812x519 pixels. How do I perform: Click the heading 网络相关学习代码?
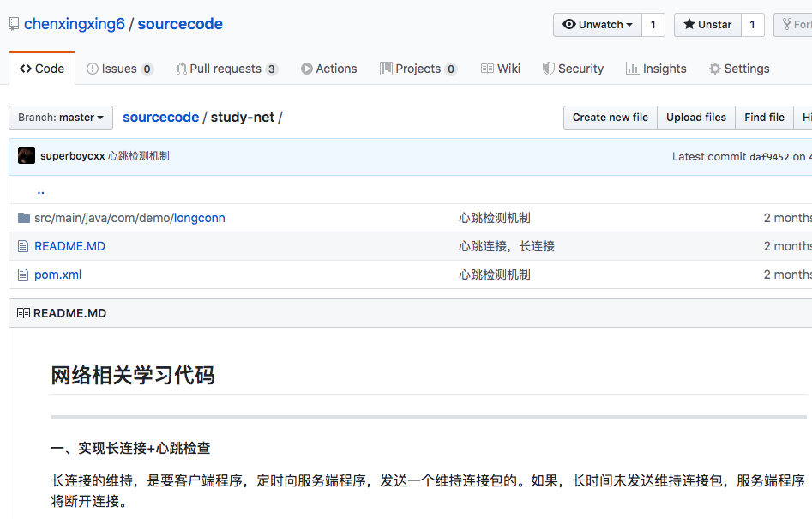pyautogui.click(x=133, y=376)
